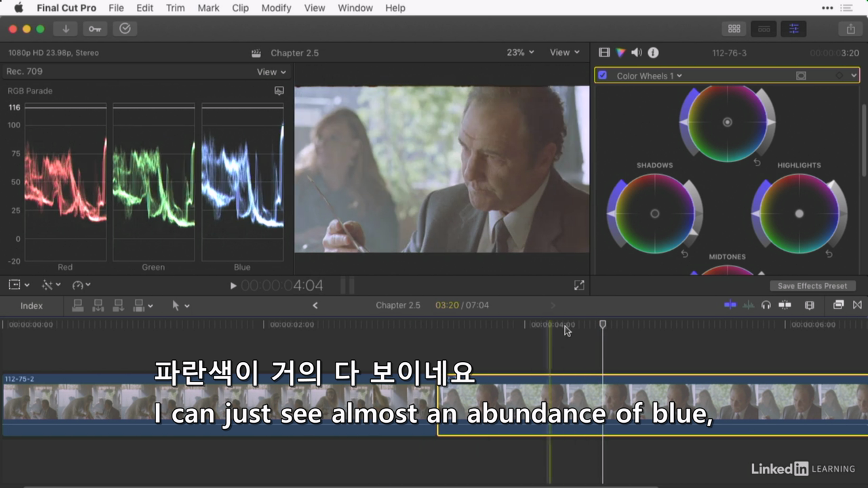Open the Color Wheels 1 correction dropdown
Image resolution: width=868 pixels, height=488 pixels.
click(649, 76)
